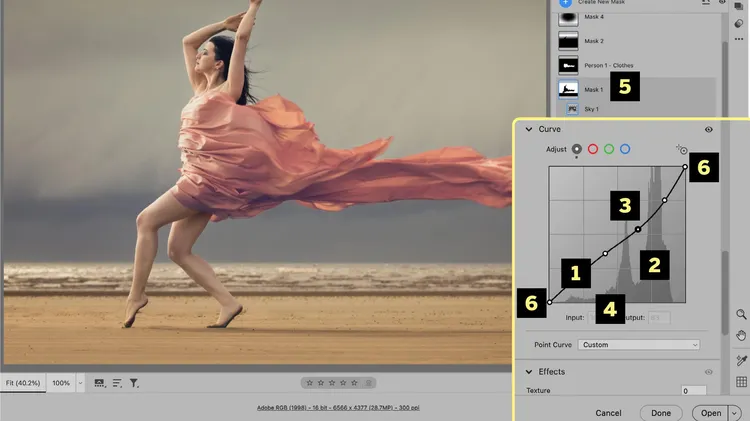This screenshot has height=421, width=750.
Task: Open the filmstrip options icon
Action: coord(99,383)
